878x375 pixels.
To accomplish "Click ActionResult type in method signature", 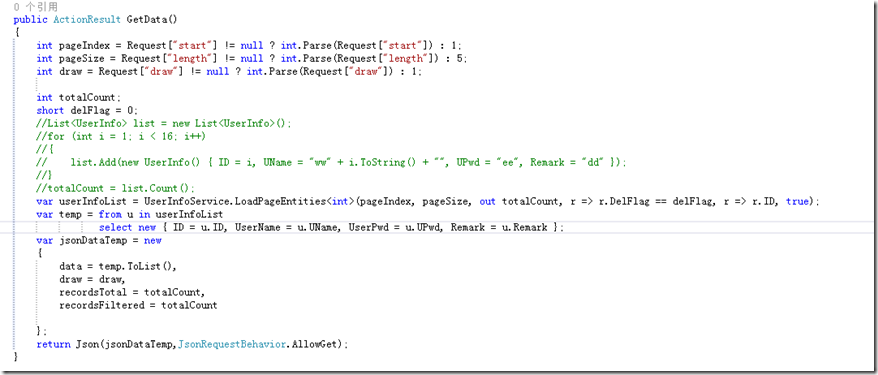I will (87, 20).
